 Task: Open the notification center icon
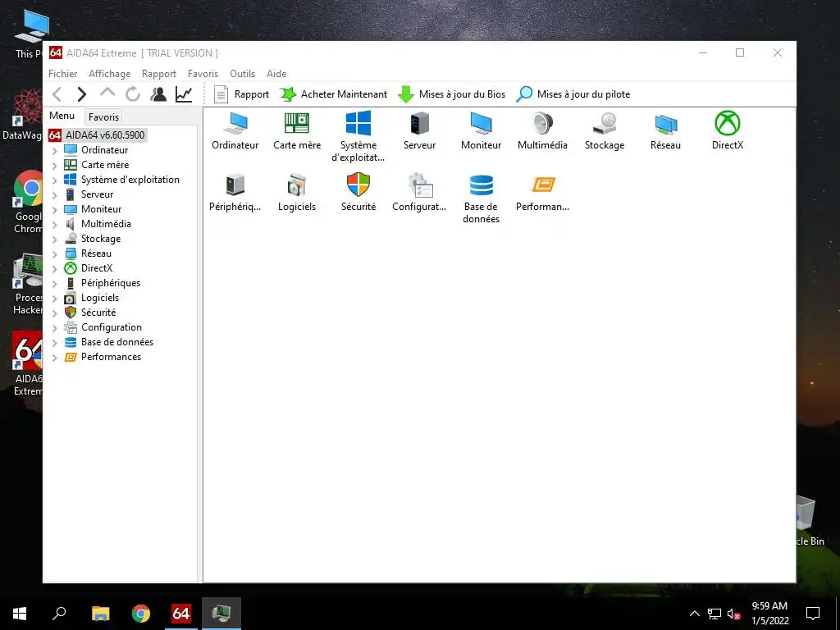(813, 614)
